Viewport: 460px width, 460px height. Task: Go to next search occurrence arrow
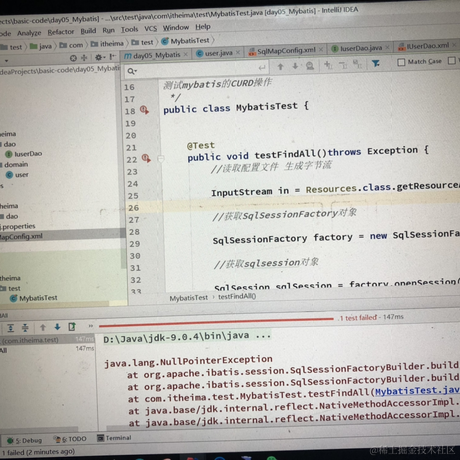pos(295,66)
